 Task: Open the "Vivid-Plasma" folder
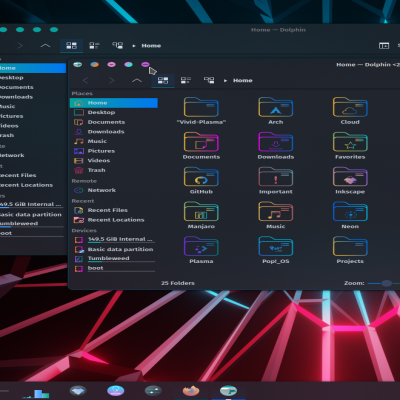pyautogui.click(x=201, y=111)
